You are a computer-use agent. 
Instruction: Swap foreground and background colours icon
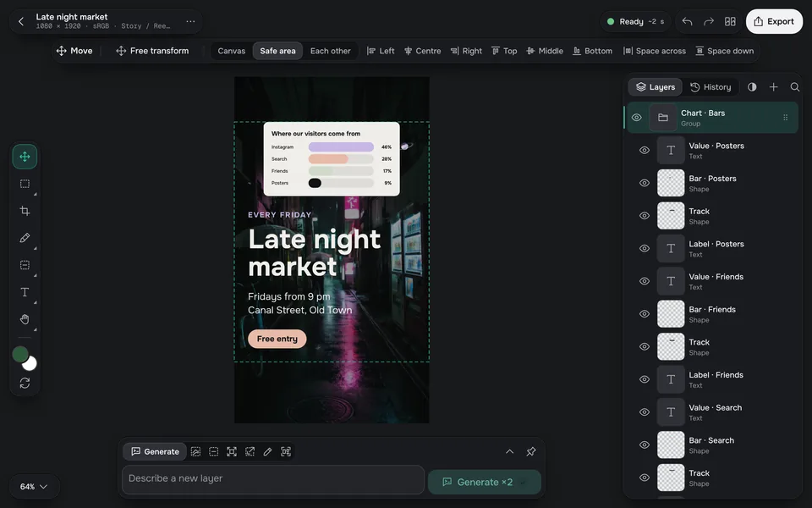[x=25, y=383]
